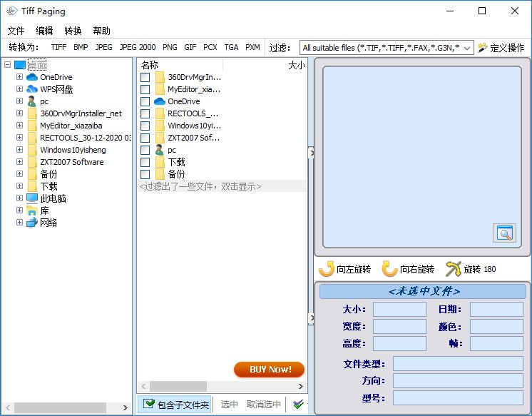Convert to PCX format

(210, 47)
